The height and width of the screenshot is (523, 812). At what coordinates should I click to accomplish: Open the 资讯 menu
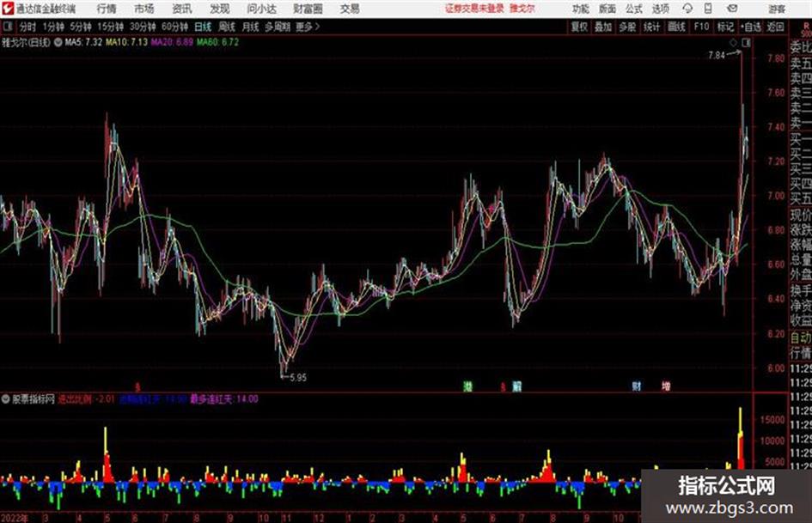click(x=182, y=9)
